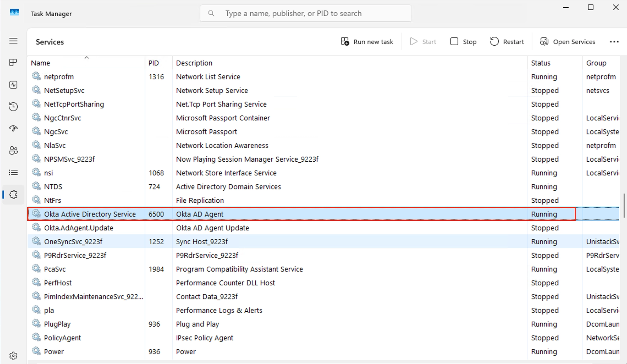Click the Services page heading
Screen dimensions: 627x364
[x=50, y=42]
